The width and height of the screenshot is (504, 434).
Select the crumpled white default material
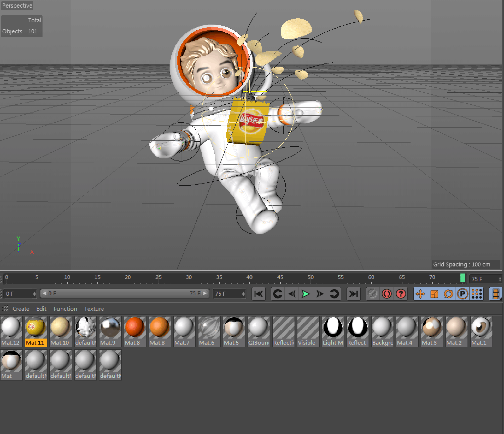point(86,331)
